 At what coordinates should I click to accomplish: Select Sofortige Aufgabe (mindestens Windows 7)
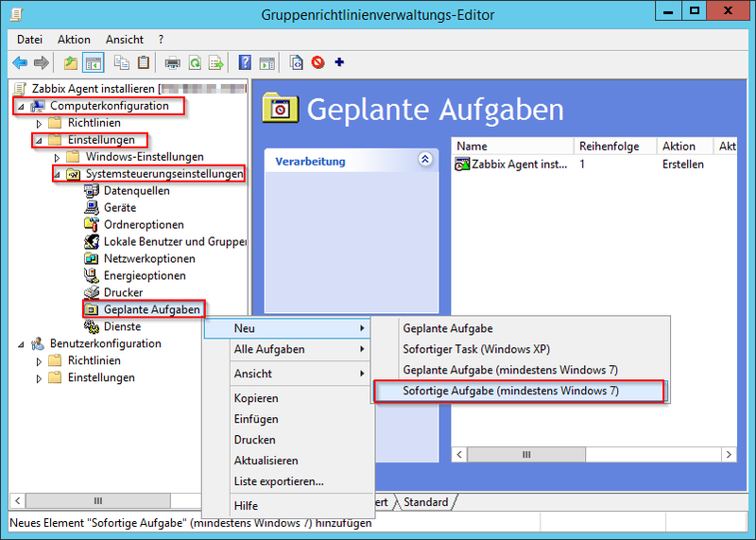click(510, 391)
